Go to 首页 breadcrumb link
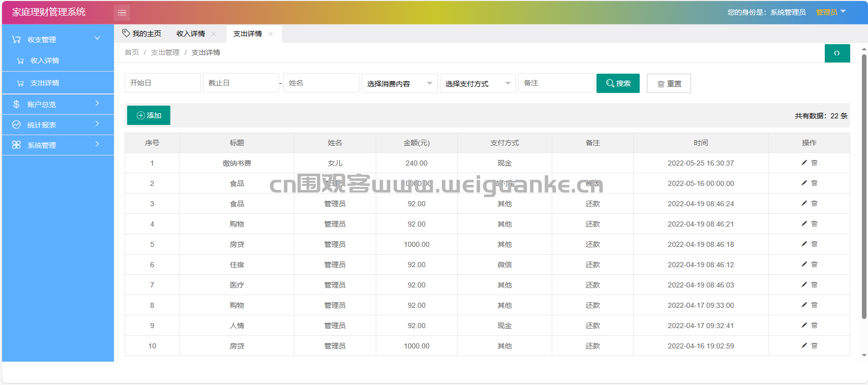 [132, 52]
